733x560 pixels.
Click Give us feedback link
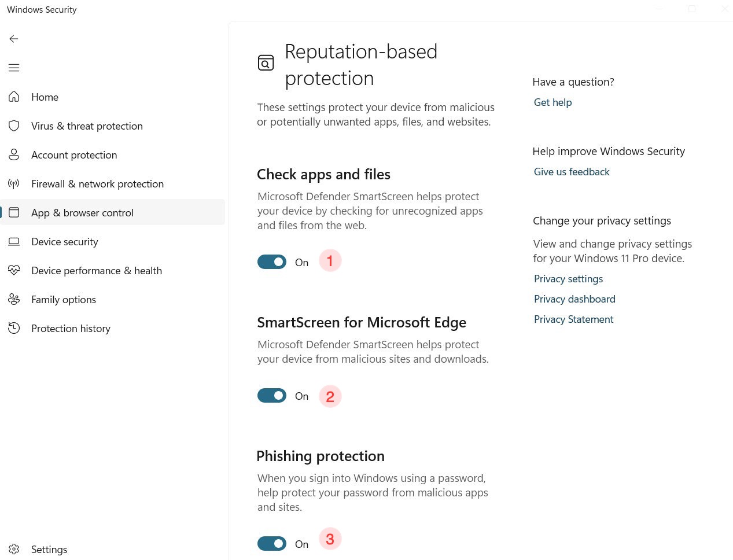tap(571, 172)
